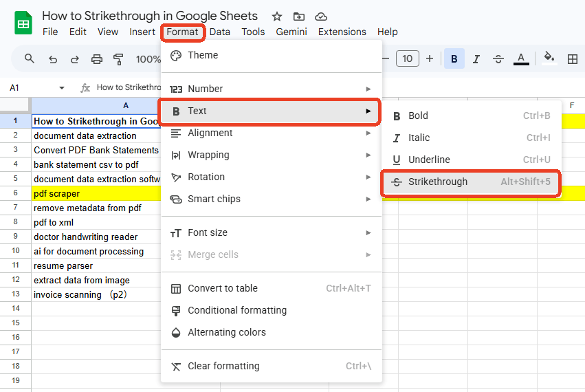Open the zoom 100% dropdown

point(148,59)
